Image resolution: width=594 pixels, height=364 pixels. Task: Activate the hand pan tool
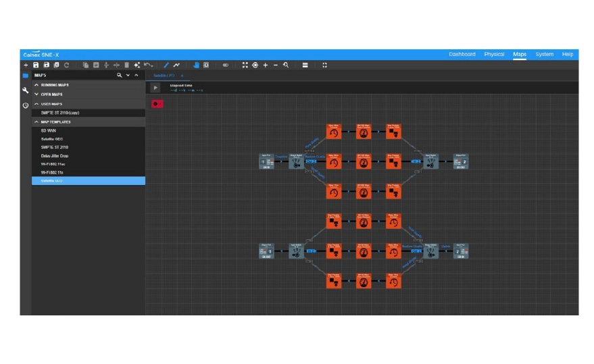[x=196, y=65]
